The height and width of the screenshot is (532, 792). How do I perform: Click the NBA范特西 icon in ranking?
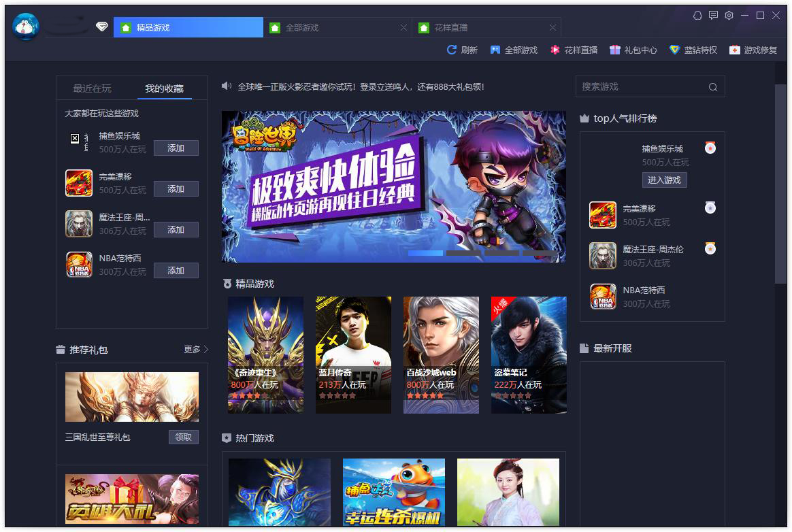click(x=603, y=297)
